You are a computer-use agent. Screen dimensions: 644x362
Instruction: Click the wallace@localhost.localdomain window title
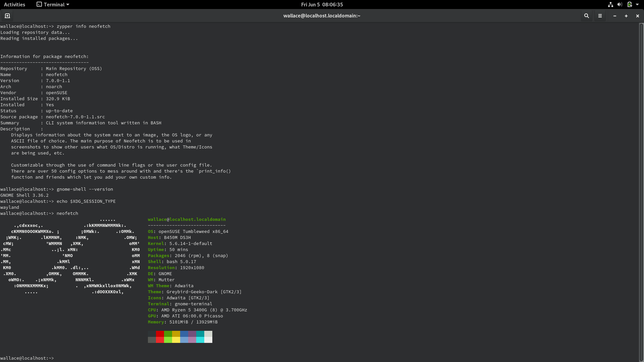click(321, 16)
